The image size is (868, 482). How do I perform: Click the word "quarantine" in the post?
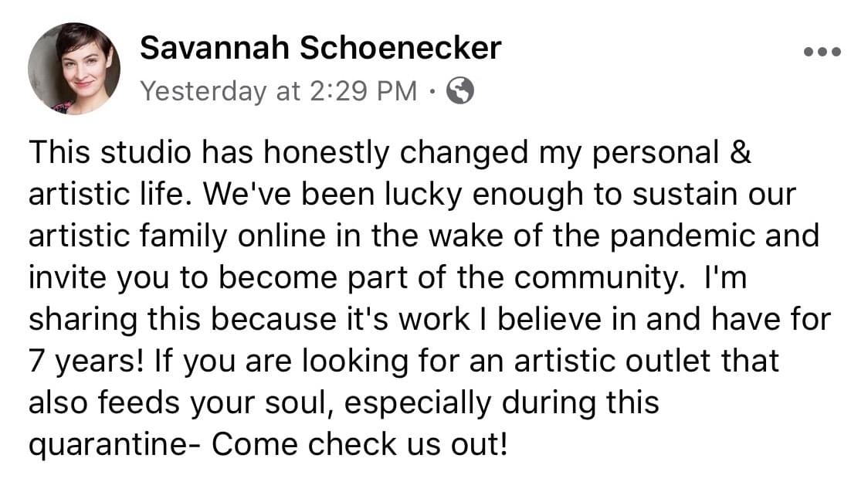tap(104, 444)
